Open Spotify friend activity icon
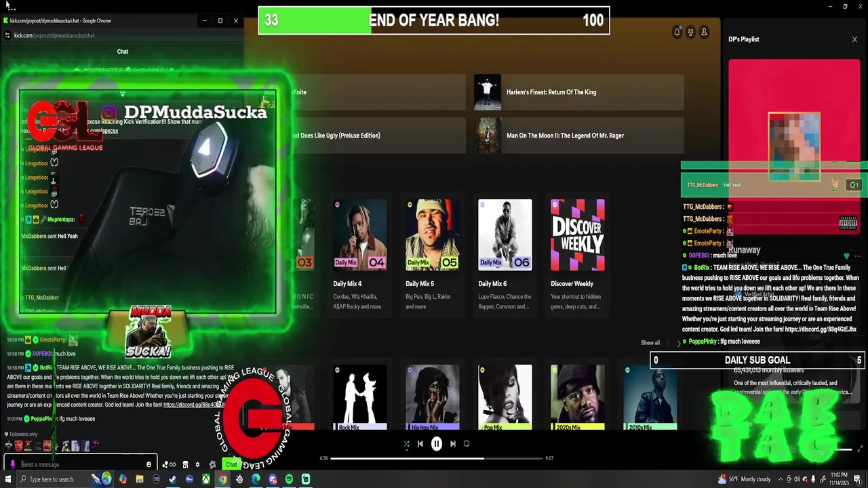 point(690,32)
